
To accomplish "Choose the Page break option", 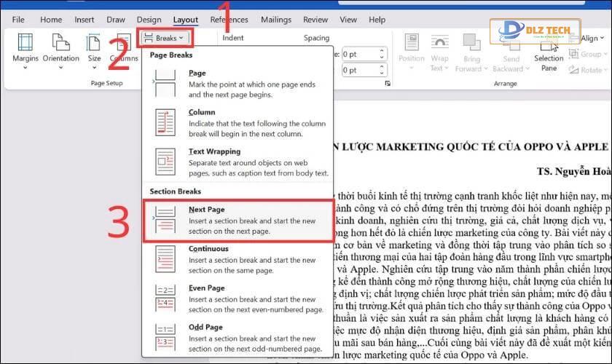I will point(238,84).
